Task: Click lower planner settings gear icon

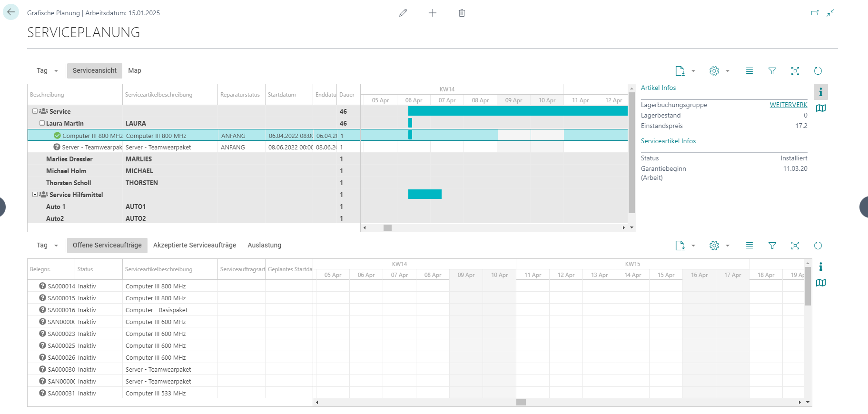Action: 714,246
